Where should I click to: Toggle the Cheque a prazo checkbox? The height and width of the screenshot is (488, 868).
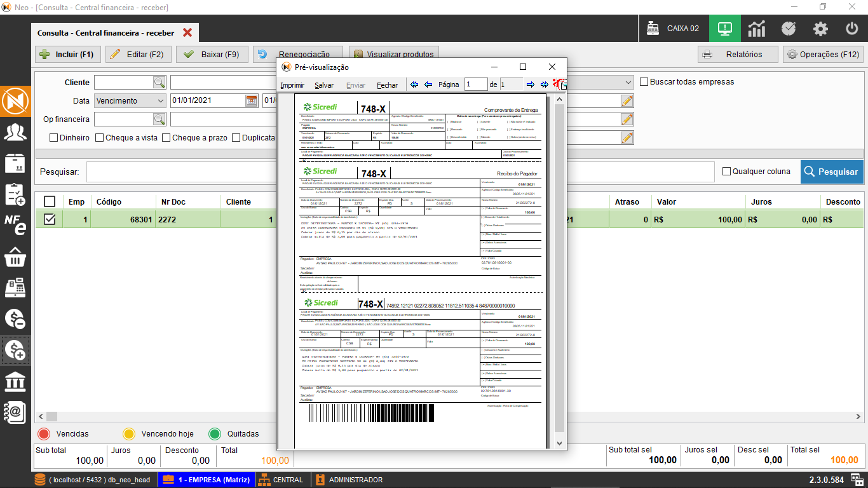[166, 137]
